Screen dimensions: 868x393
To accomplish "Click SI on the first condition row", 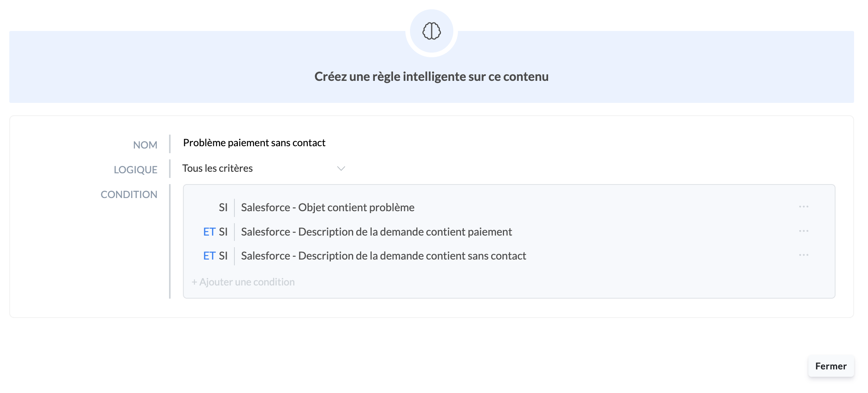I will pos(223,207).
